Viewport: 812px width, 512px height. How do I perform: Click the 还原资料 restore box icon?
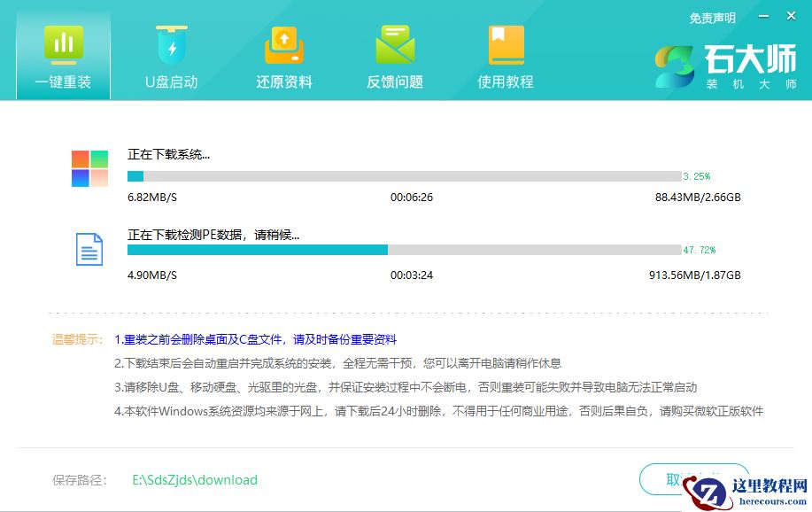click(282, 44)
